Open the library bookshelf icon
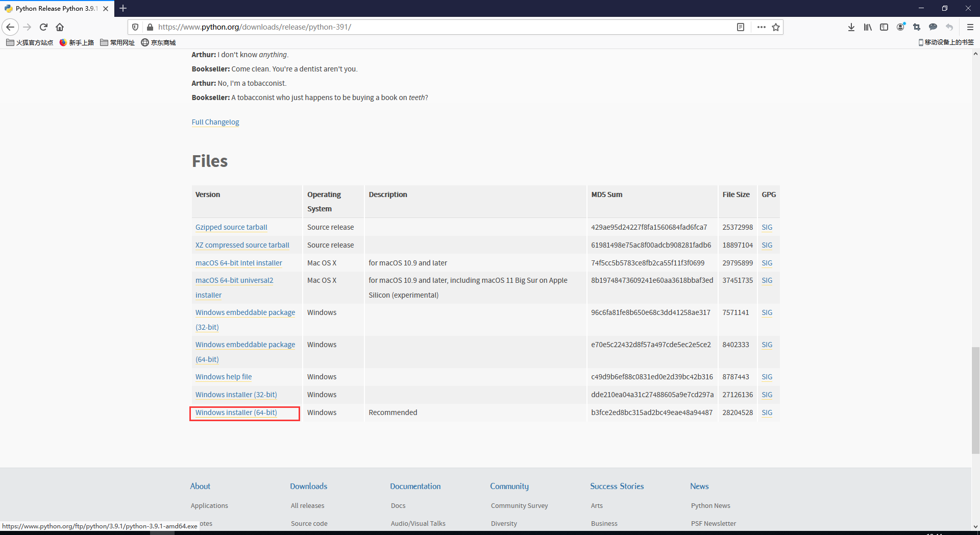This screenshot has height=535, width=980. [x=868, y=27]
